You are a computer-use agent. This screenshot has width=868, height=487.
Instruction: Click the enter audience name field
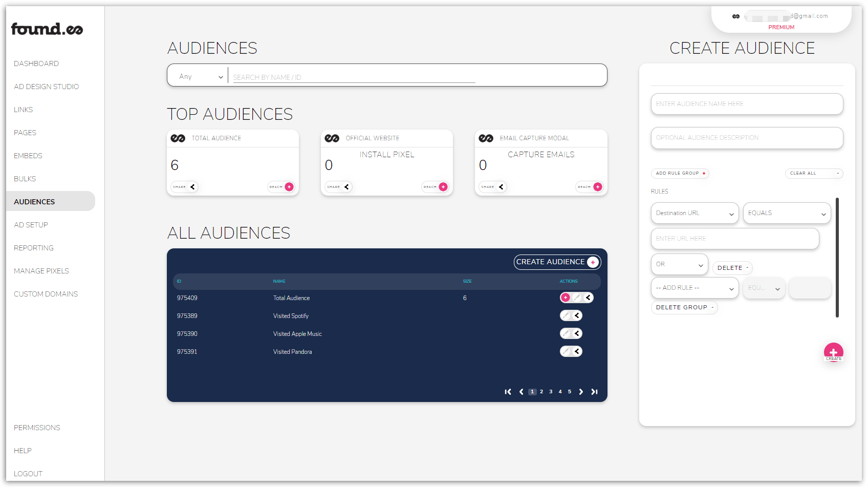click(747, 104)
